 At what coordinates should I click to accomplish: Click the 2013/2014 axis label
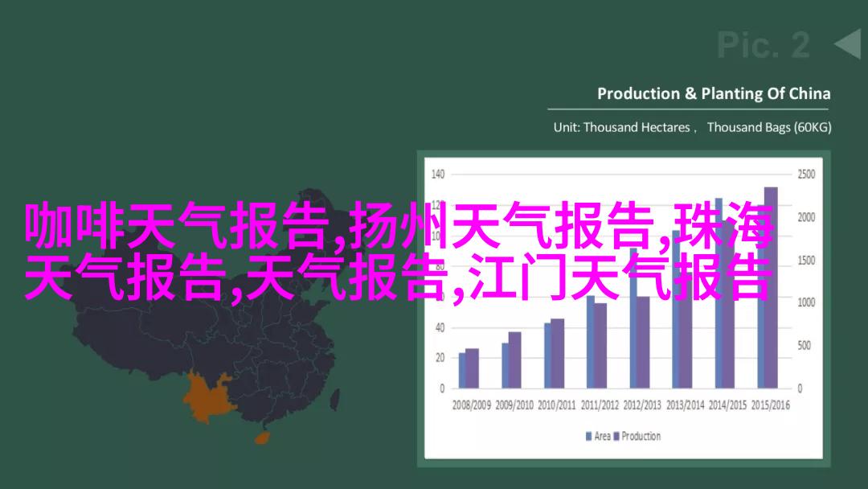tap(686, 405)
